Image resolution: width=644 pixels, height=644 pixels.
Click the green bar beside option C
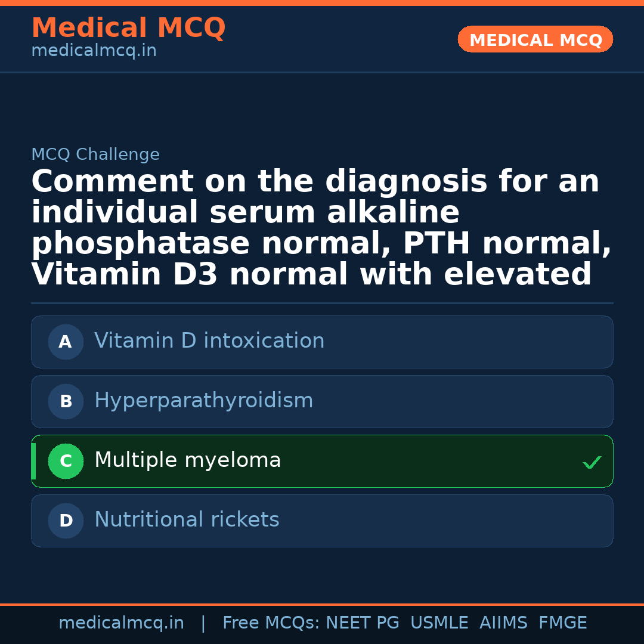tap(33, 461)
